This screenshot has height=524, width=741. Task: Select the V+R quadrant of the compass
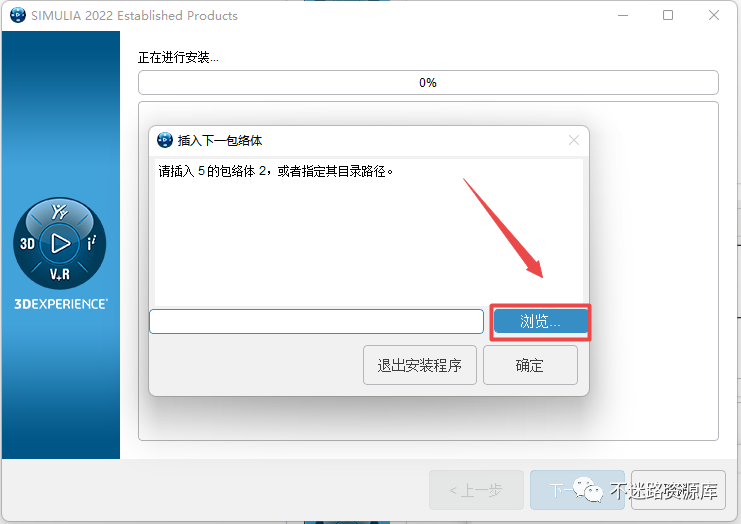(60, 274)
